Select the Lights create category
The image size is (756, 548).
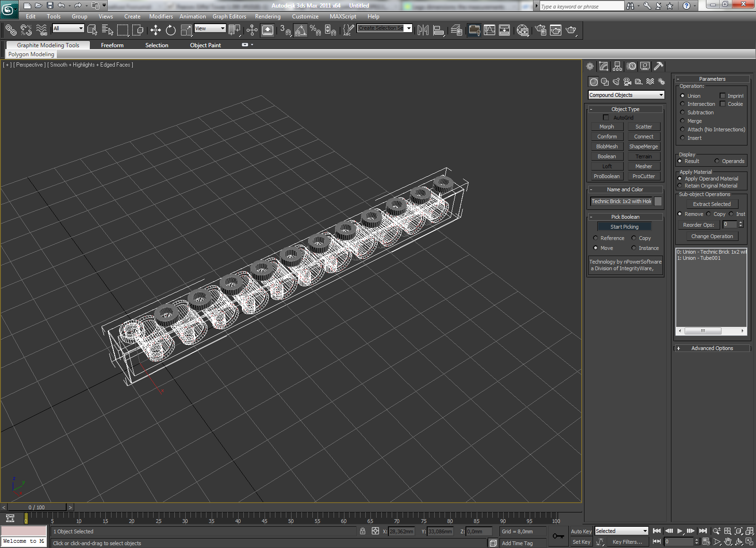click(x=616, y=82)
